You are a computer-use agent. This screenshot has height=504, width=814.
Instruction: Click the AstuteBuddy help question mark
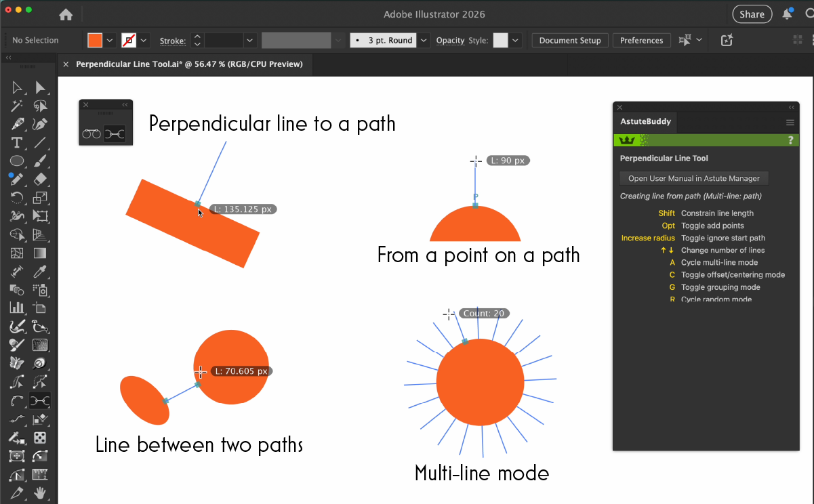tap(790, 140)
